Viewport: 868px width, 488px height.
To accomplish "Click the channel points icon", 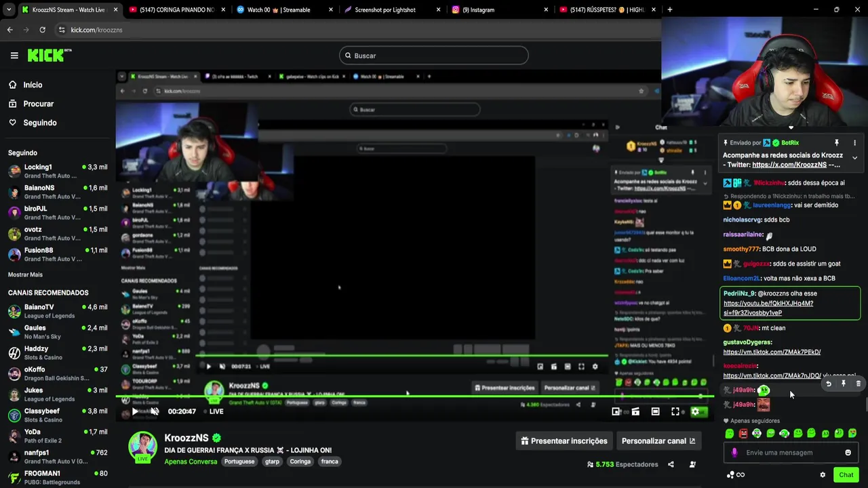I will (730, 474).
